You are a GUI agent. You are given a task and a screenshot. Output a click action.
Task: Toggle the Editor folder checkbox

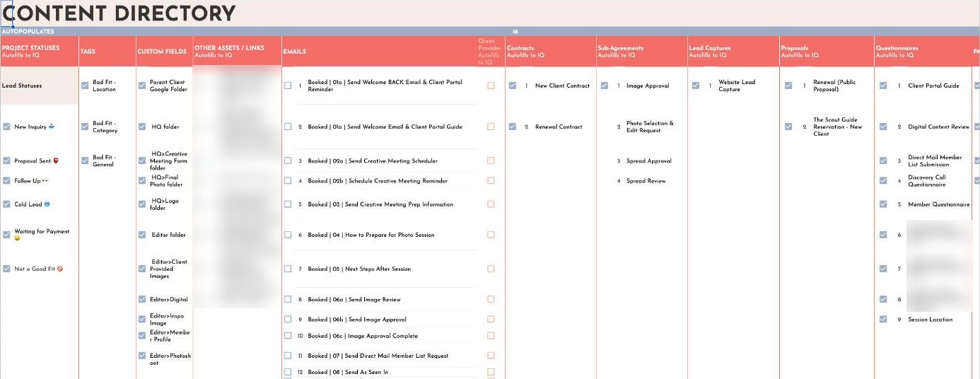pyautogui.click(x=142, y=235)
